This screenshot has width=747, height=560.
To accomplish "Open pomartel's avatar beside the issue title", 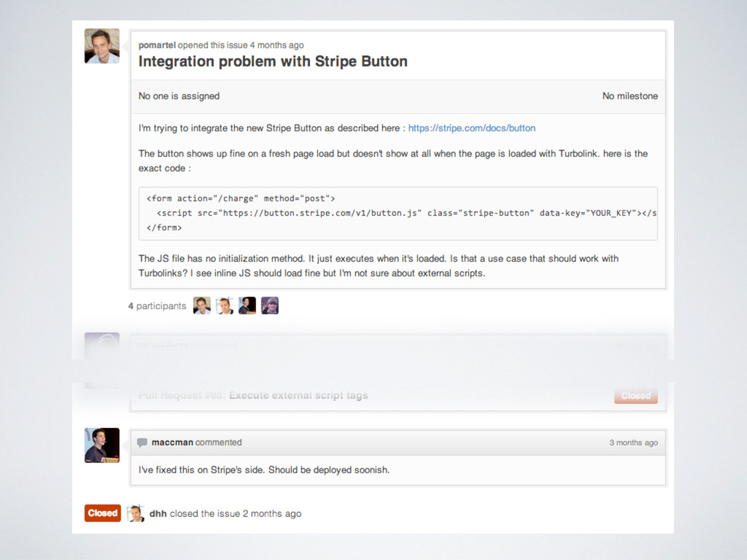I will 102,46.
